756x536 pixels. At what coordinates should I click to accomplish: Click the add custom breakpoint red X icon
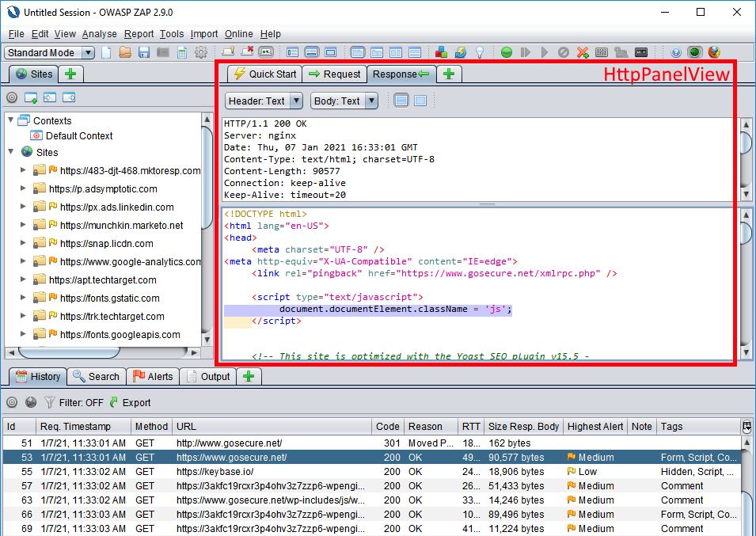pos(583,52)
